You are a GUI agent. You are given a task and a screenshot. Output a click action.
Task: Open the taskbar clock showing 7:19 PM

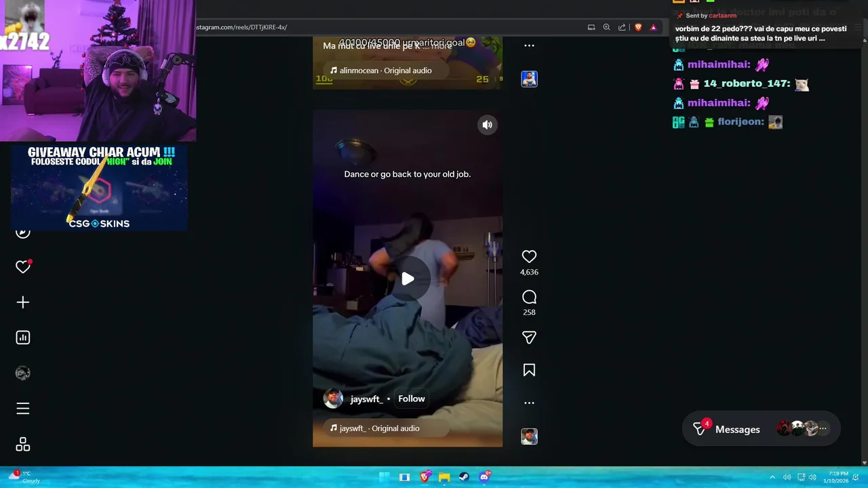(x=835, y=477)
